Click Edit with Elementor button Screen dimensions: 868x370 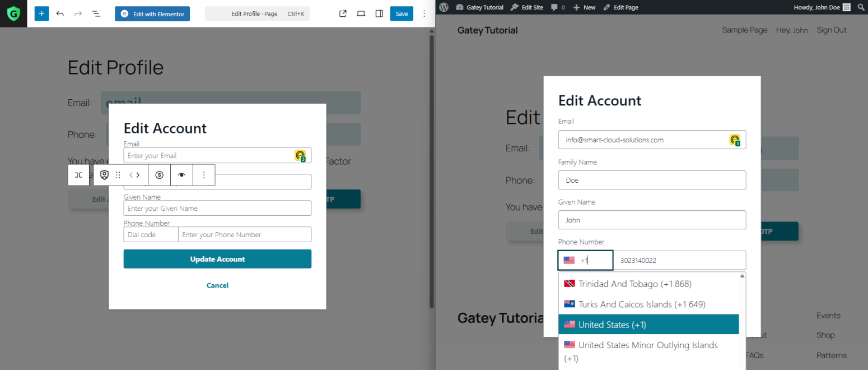152,13
